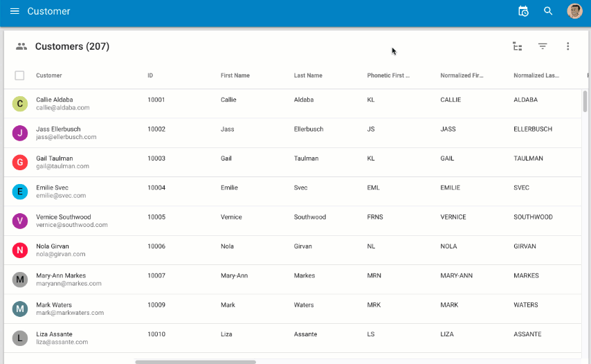Click Mark Waters's avatar circle M
The width and height of the screenshot is (591, 364).
coord(20,309)
